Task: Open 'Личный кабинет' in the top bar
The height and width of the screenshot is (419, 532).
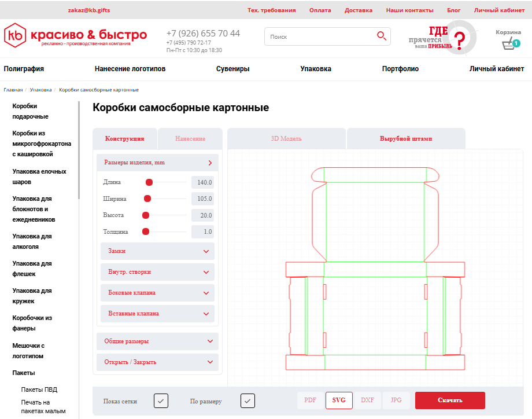Action: 499,10
